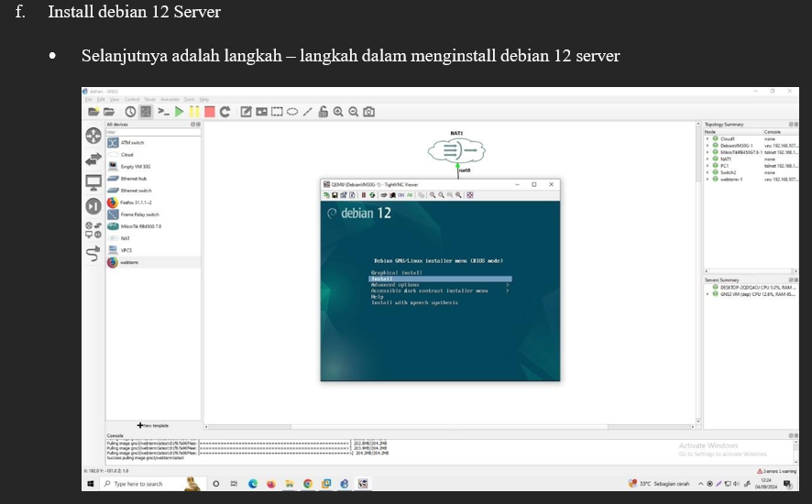Click the GNS3 zoom in magnifier
The height and width of the screenshot is (504, 812).
point(338,112)
